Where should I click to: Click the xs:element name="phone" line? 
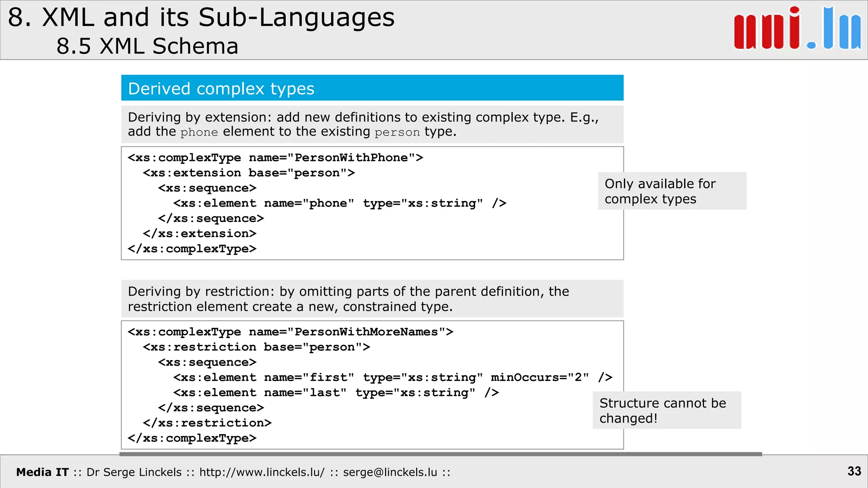pos(340,203)
